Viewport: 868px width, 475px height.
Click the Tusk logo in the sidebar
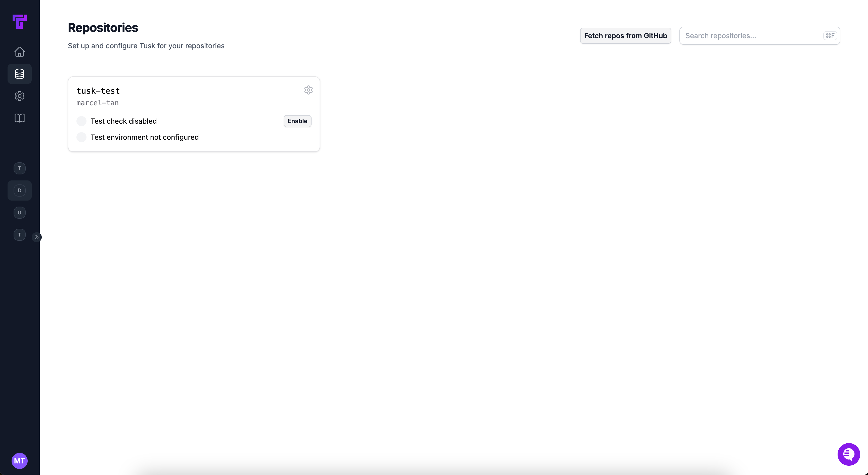[x=20, y=22]
